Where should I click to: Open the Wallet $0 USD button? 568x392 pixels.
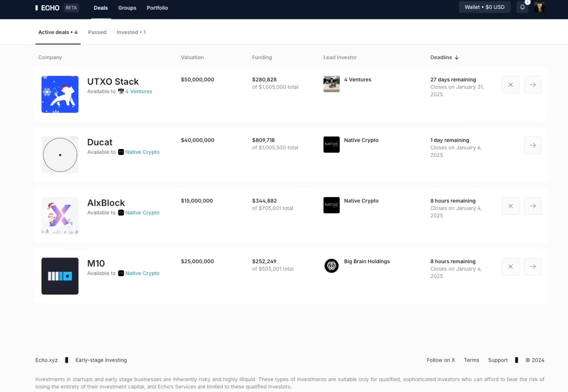point(485,7)
